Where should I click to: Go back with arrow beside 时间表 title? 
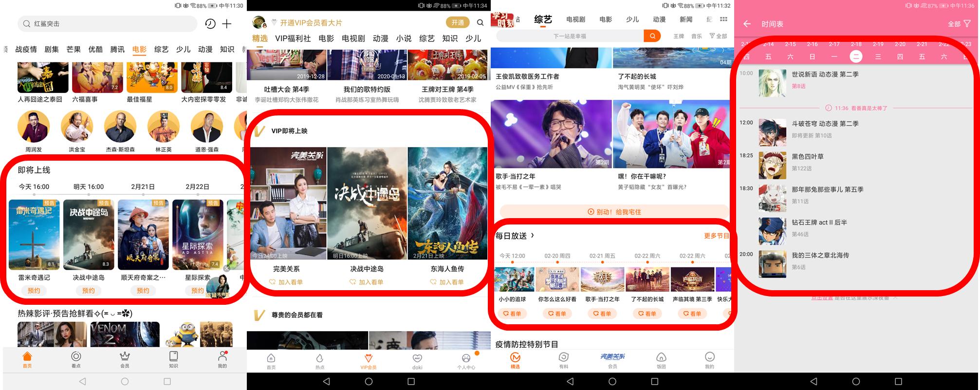pyautogui.click(x=747, y=24)
